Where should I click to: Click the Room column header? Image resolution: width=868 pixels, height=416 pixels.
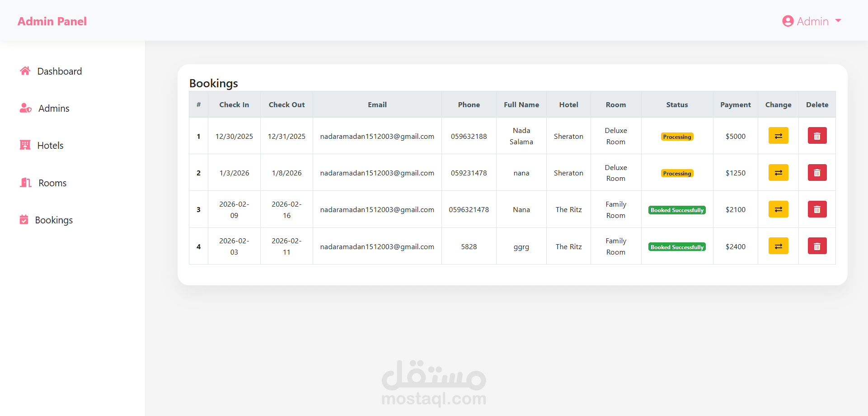pos(616,104)
